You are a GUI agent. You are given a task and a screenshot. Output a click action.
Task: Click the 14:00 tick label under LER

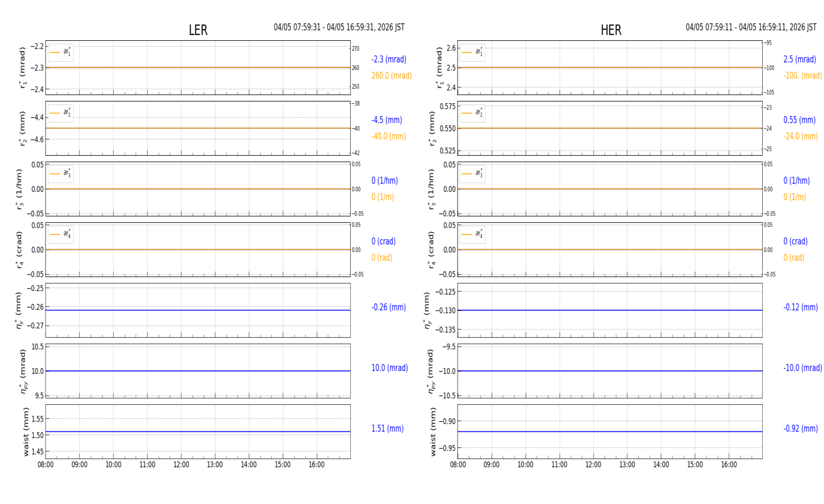pos(249,465)
